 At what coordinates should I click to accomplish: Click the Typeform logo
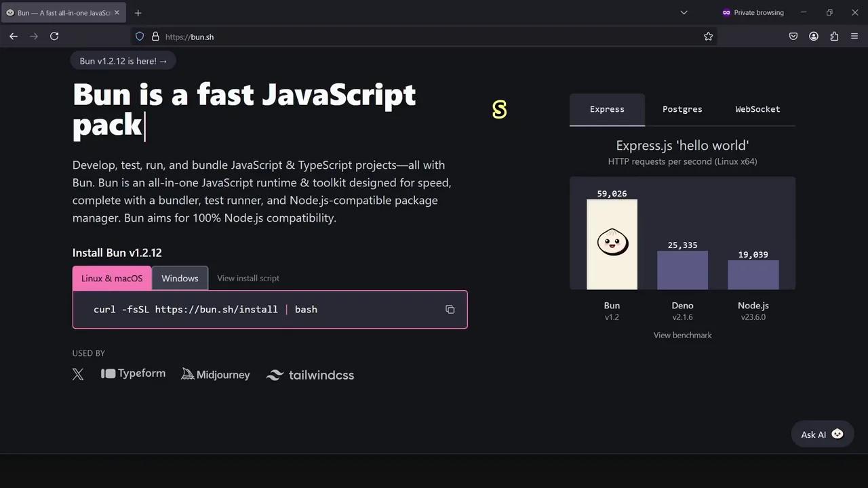click(x=133, y=373)
